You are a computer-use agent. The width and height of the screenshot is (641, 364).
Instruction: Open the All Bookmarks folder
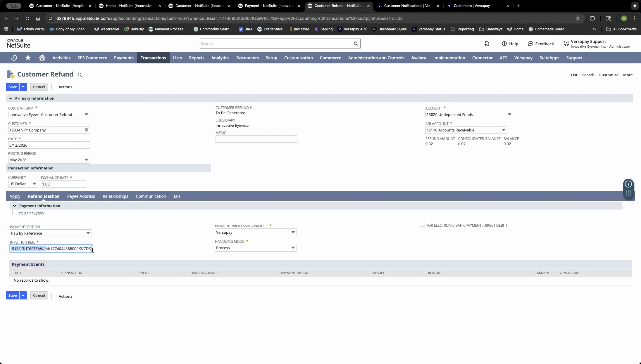click(621, 29)
